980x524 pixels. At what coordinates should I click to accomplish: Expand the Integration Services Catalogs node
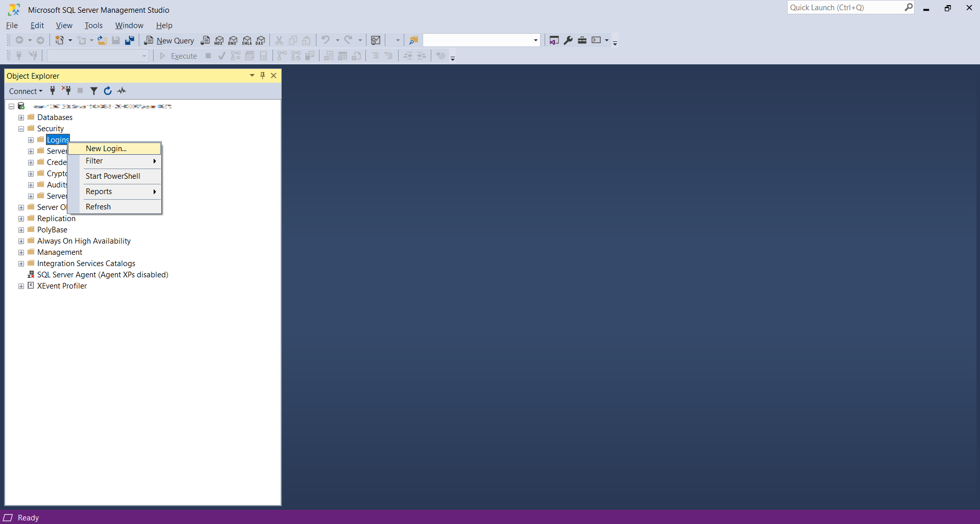tap(21, 264)
